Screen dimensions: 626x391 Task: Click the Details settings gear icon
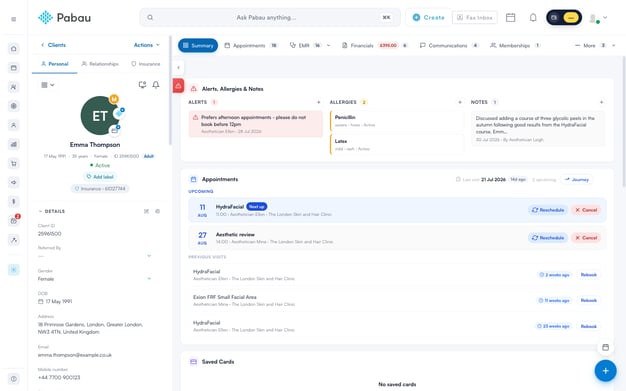[158, 211]
